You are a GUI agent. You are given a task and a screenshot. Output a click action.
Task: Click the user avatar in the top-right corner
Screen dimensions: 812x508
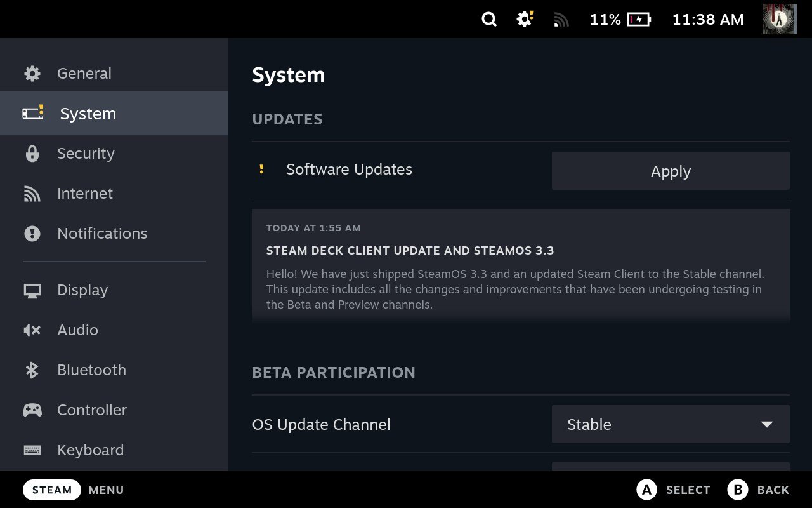click(x=779, y=19)
